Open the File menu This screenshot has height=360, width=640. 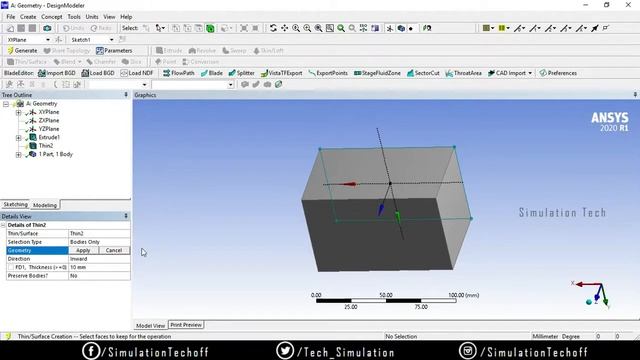[x=11, y=17]
